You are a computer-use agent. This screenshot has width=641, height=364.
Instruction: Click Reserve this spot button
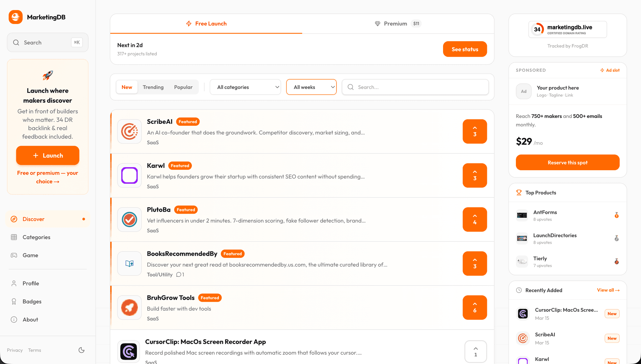point(567,162)
